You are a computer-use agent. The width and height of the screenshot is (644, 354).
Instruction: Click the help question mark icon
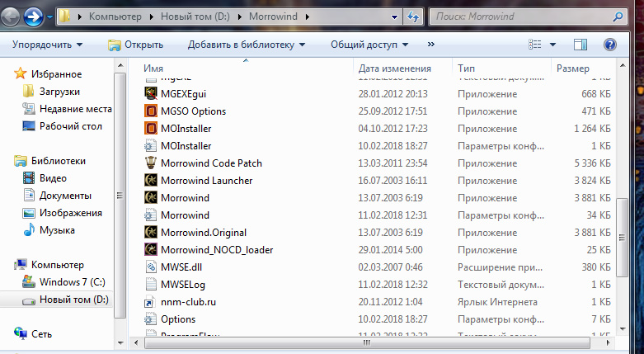610,45
